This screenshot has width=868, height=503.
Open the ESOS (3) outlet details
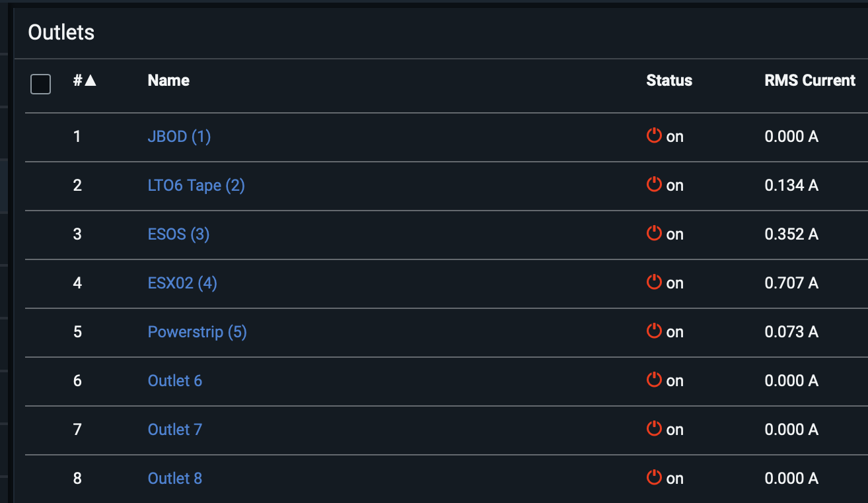point(178,234)
